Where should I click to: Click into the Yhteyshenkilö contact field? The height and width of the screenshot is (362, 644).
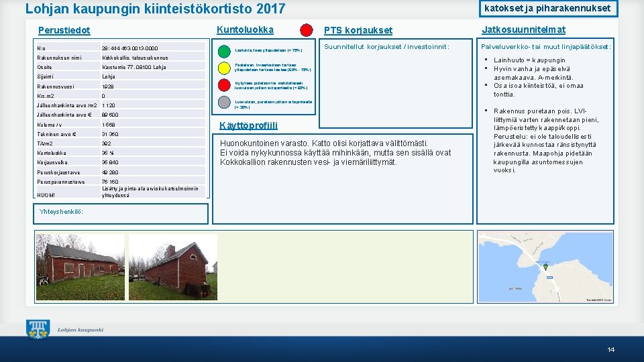tap(121, 214)
